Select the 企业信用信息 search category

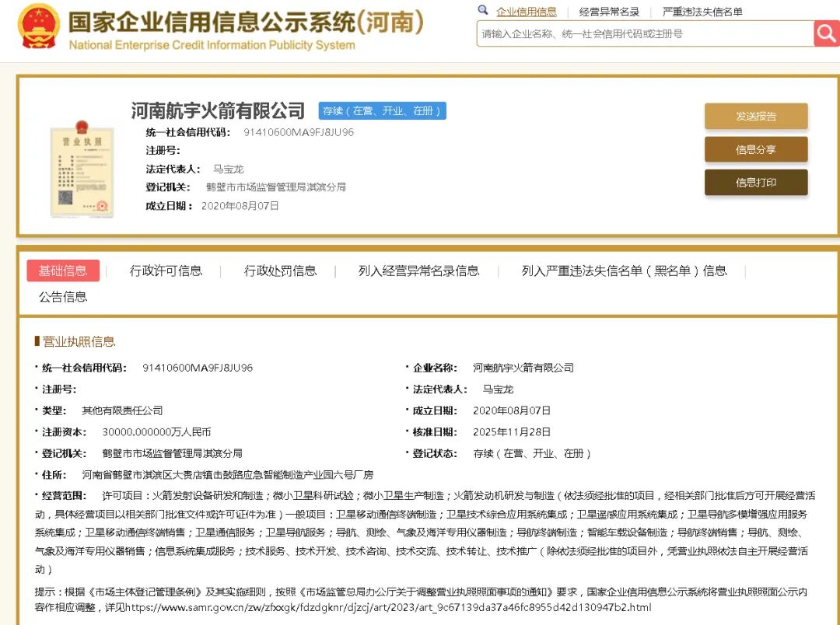tap(527, 12)
